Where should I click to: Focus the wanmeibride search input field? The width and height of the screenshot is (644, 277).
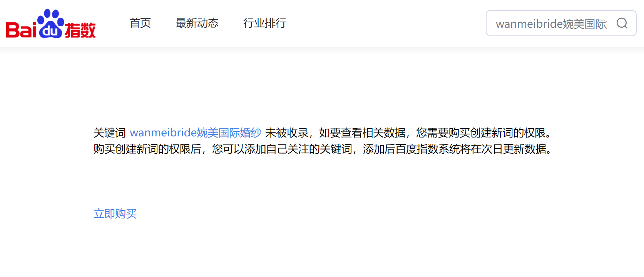(551, 24)
